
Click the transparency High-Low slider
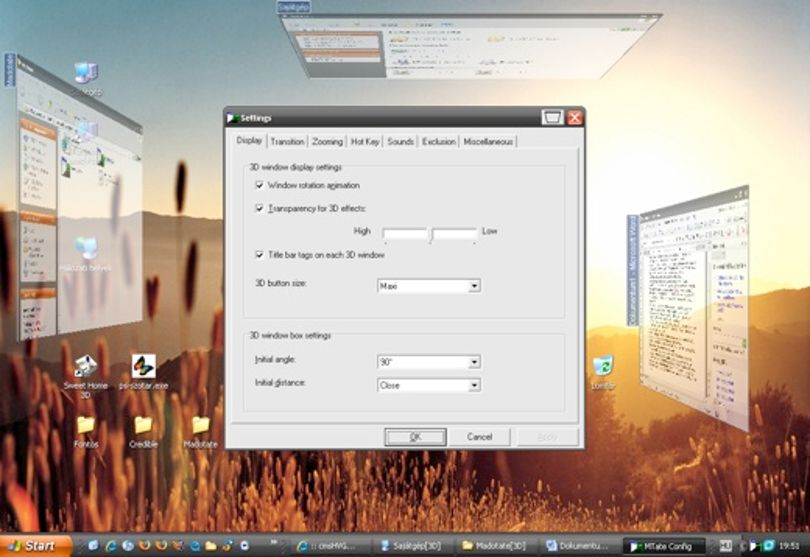click(430, 234)
